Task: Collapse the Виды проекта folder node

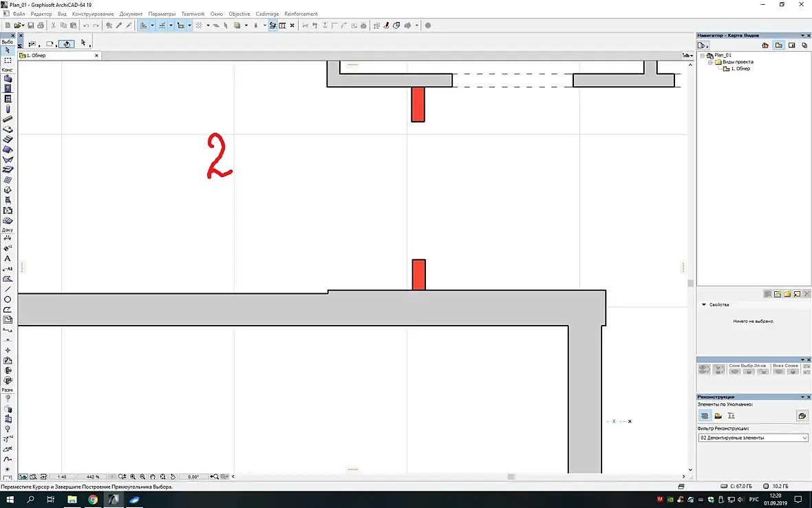Action: [x=710, y=62]
